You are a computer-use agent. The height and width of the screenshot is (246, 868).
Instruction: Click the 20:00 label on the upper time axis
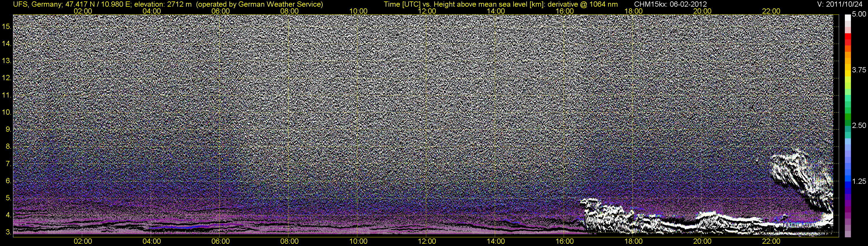pyautogui.click(x=702, y=11)
